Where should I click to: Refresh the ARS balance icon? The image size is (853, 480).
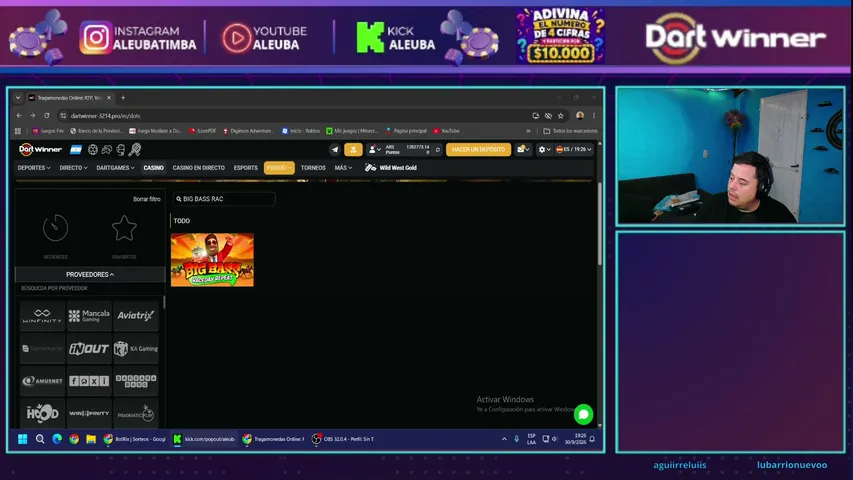[437, 149]
